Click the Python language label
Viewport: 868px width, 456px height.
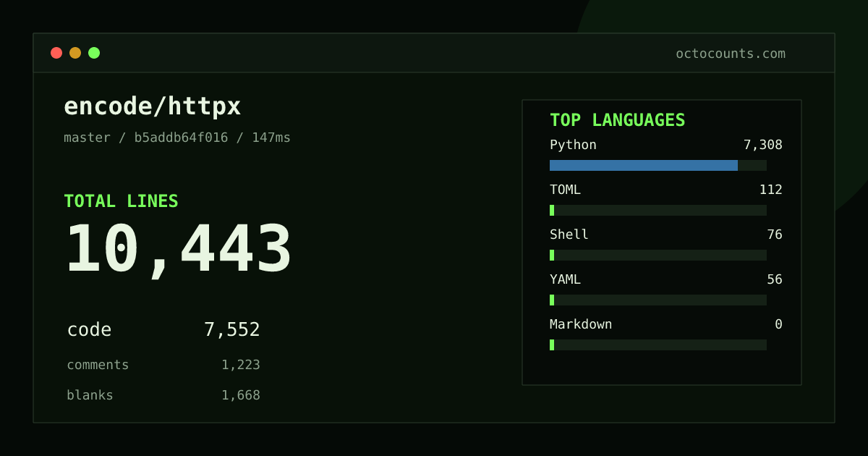click(x=573, y=145)
